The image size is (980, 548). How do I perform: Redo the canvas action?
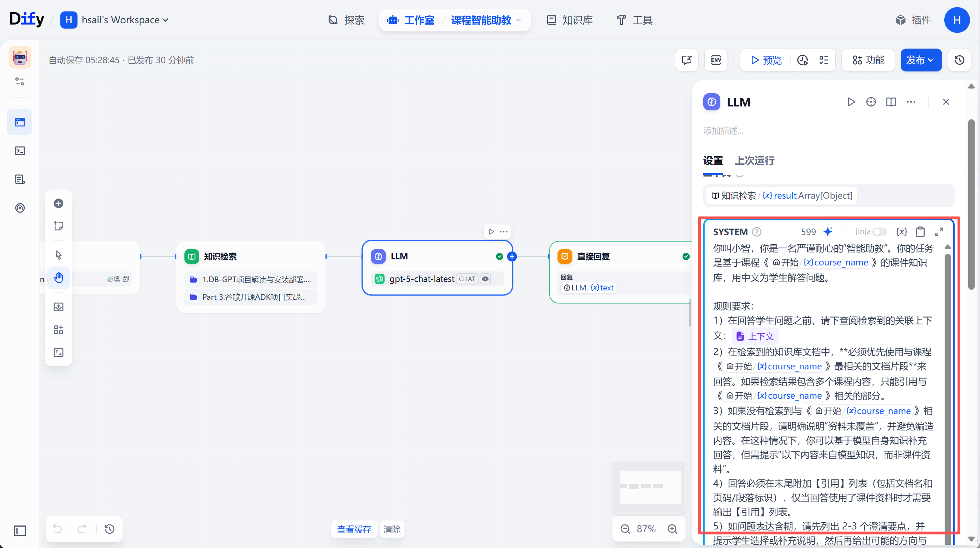[82, 529]
